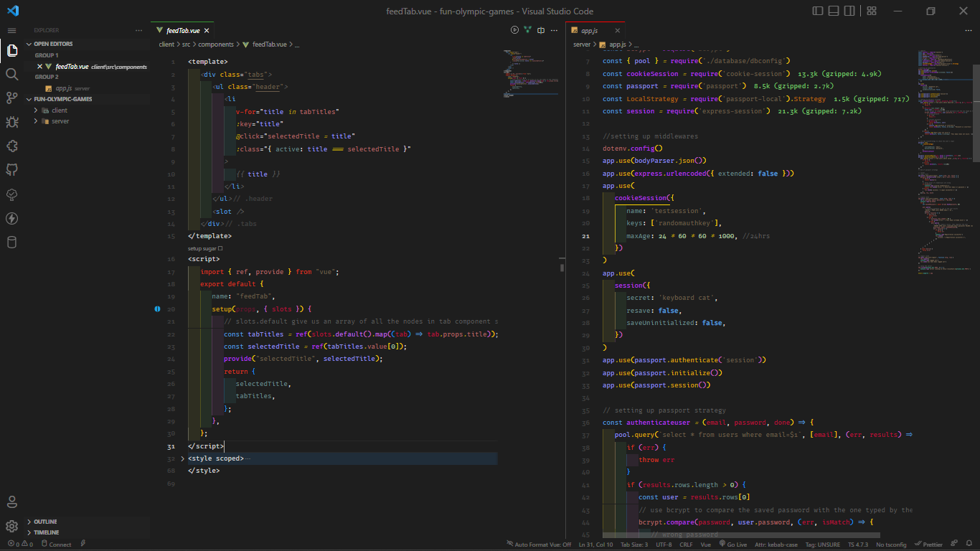Screen dimensions: 980x551
Task: Open More Actions menu for app.js editor group
Action: [x=969, y=30]
